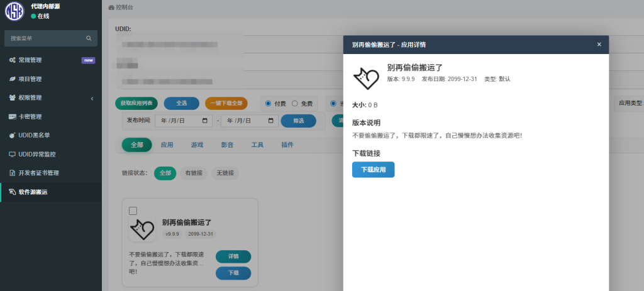This screenshot has width=644, height=291.
Task: Open 卡密管理 menu item
Action: [51, 116]
